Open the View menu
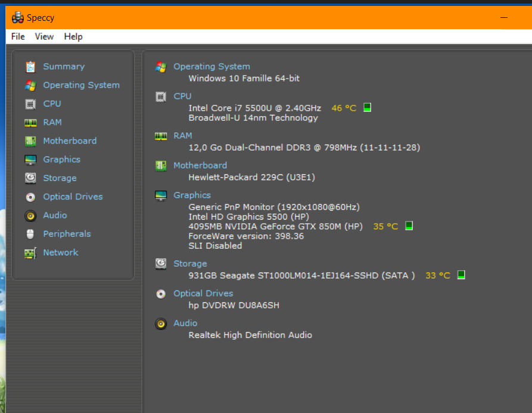532x413 pixels. [44, 36]
